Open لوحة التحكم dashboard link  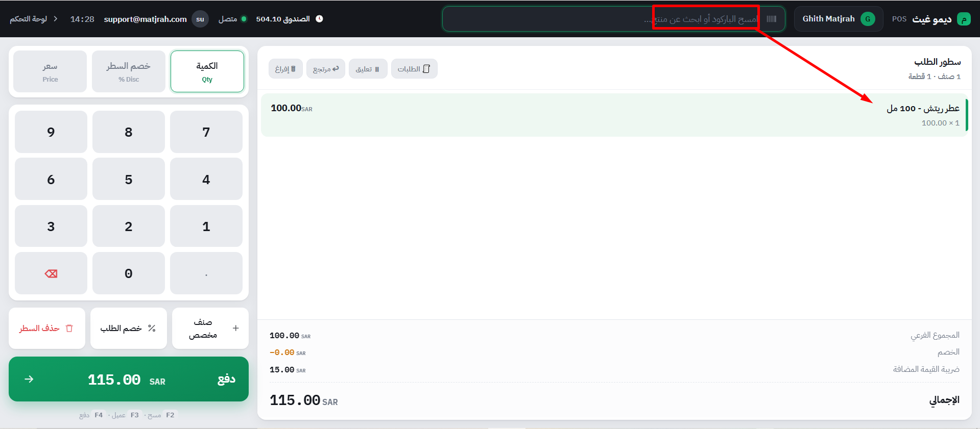click(x=34, y=19)
